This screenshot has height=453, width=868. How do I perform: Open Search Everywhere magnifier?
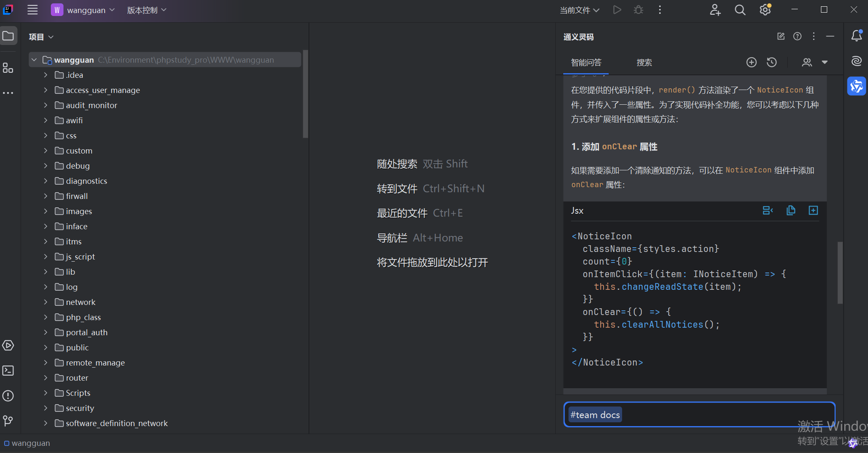click(x=740, y=10)
